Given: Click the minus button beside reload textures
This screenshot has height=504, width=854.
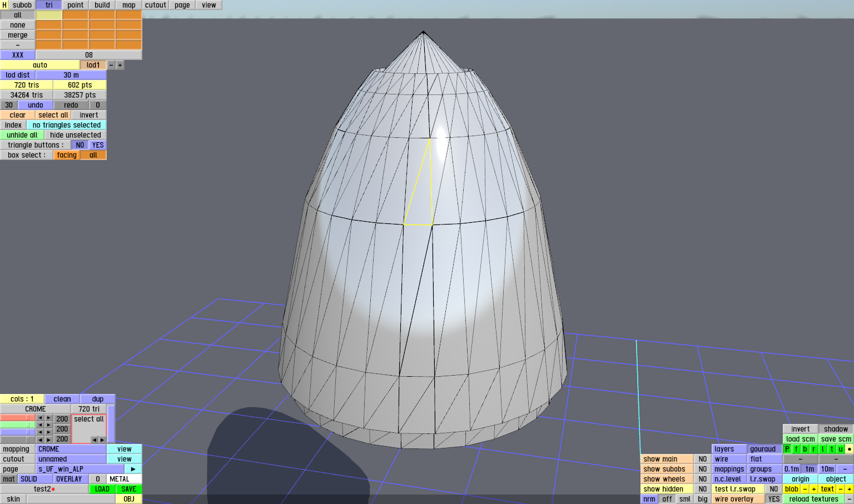Looking at the screenshot, I should [x=850, y=499].
